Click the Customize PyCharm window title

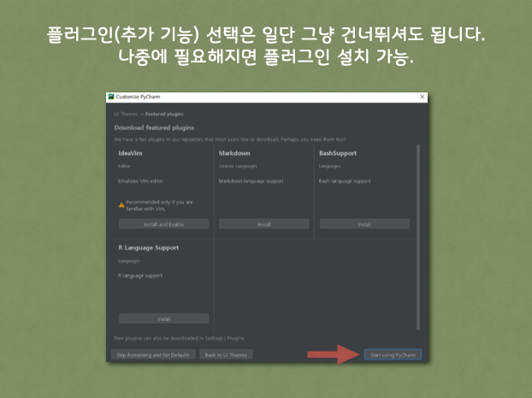tap(138, 97)
